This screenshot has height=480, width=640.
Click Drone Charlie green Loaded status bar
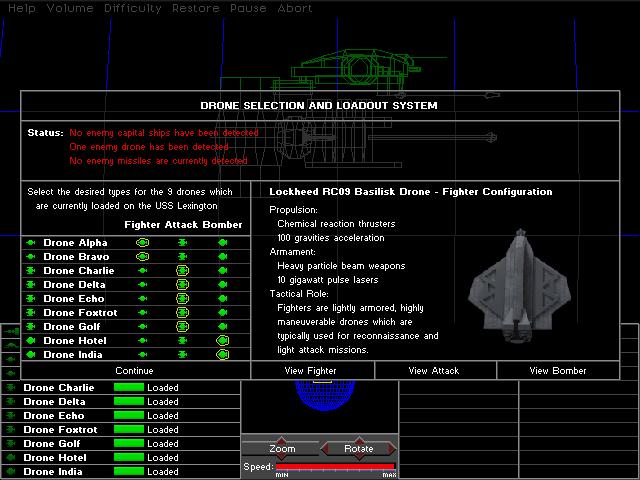pyautogui.click(x=129, y=387)
